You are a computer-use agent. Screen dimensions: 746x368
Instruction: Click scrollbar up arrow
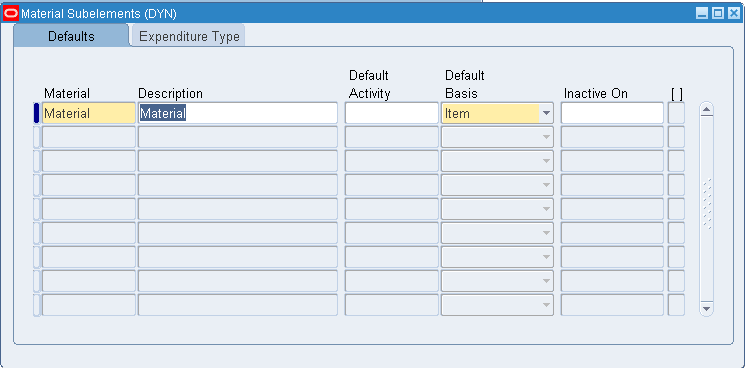coord(707,109)
